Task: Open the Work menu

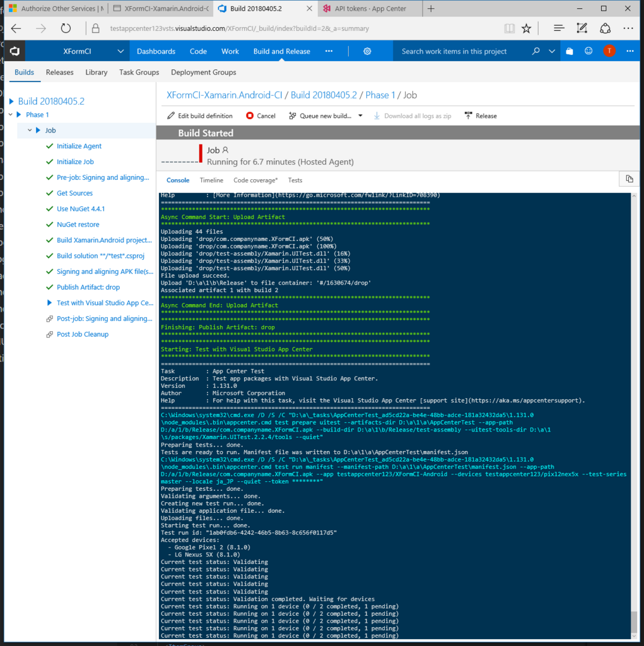Action: click(x=230, y=51)
